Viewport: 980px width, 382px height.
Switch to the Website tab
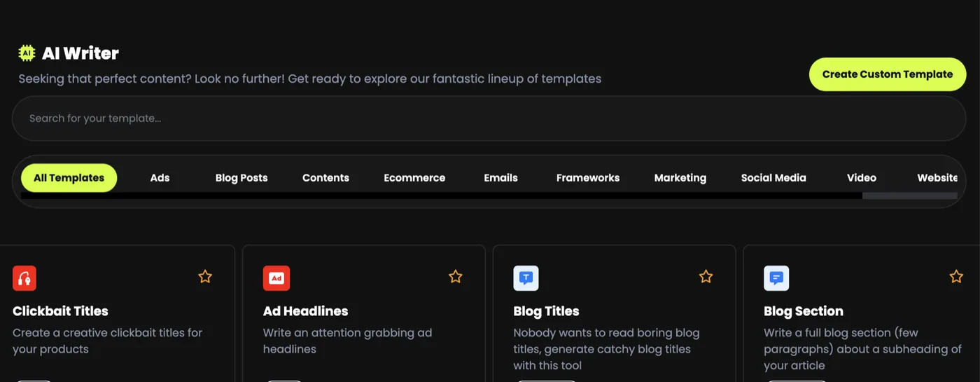(937, 177)
